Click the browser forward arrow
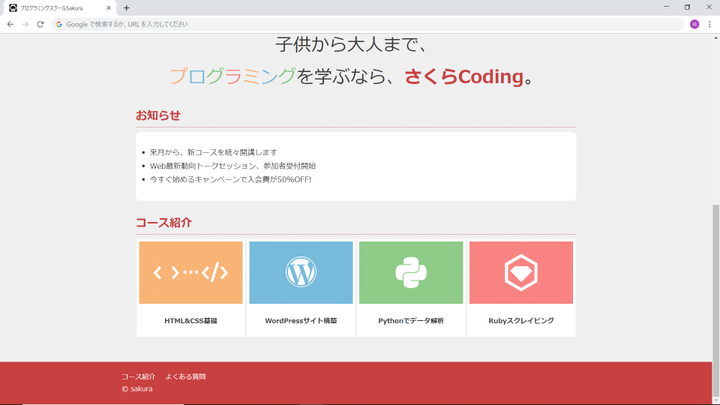Image resolution: width=720 pixels, height=405 pixels. tap(25, 24)
